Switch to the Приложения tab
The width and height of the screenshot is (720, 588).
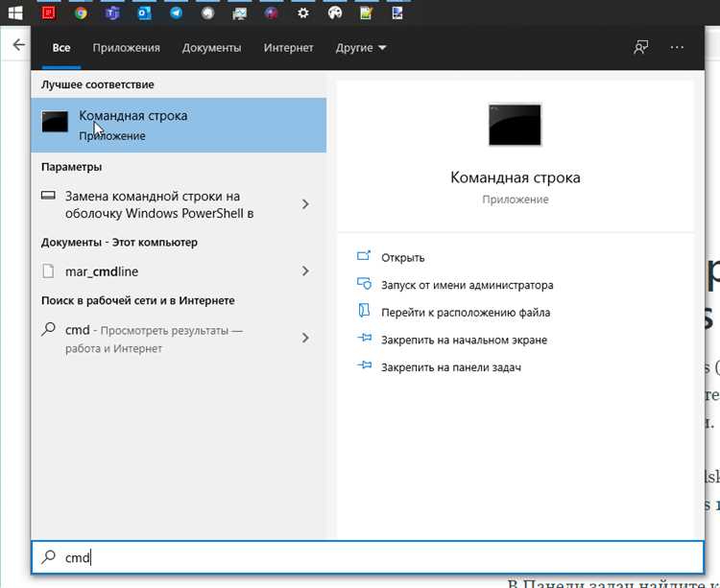coord(126,48)
